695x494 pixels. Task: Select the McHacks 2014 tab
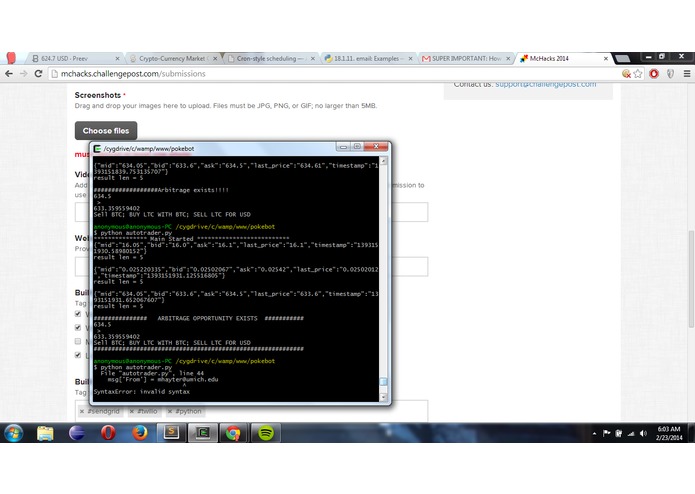click(x=562, y=58)
